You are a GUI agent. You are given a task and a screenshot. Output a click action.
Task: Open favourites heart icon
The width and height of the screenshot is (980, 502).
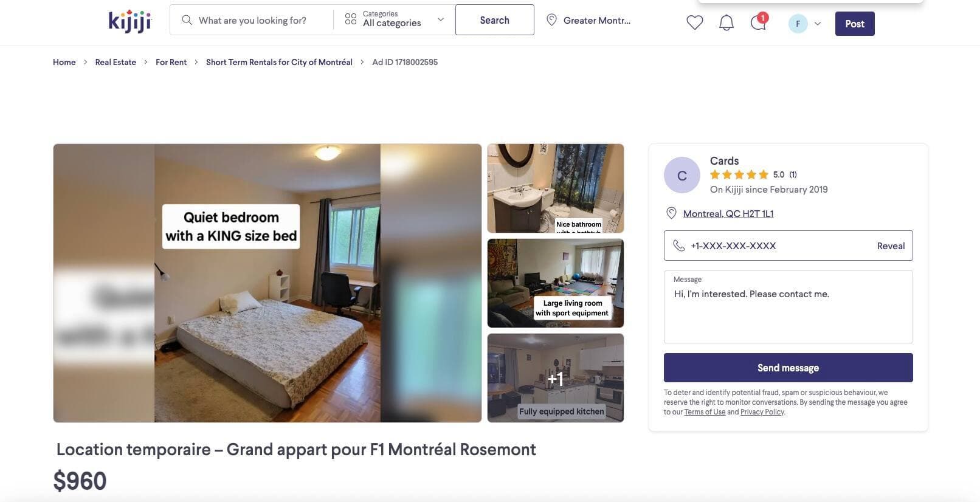(x=694, y=23)
